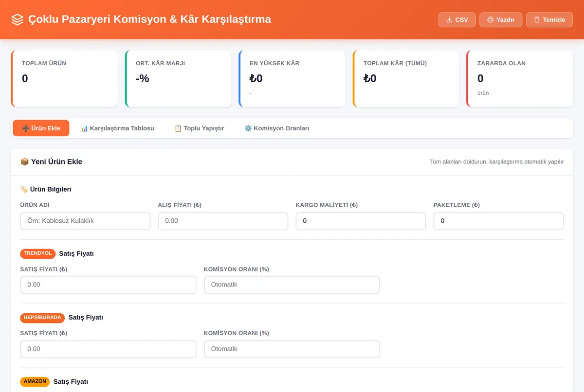Viewport: 584px width, 392px height.
Task: Select the Ürün Ekle tab
Action: point(41,128)
